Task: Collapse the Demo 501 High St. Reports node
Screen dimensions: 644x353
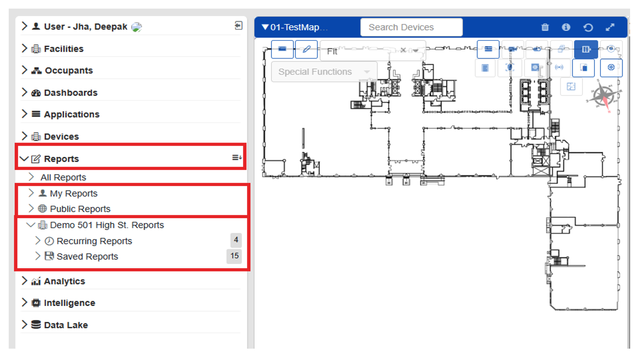Action: (x=30, y=225)
